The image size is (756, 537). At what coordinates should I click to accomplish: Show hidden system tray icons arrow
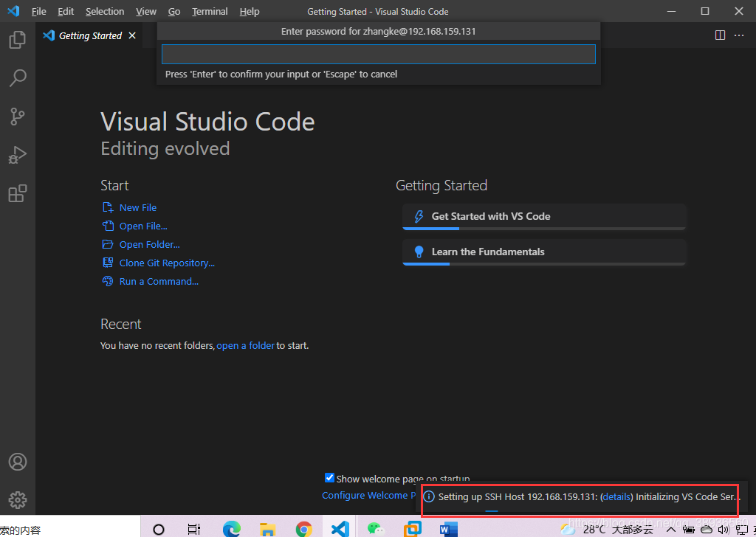point(670,530)
